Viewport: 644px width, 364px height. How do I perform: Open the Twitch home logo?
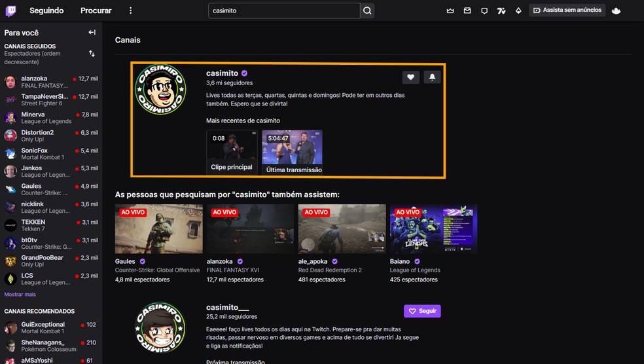11,10
